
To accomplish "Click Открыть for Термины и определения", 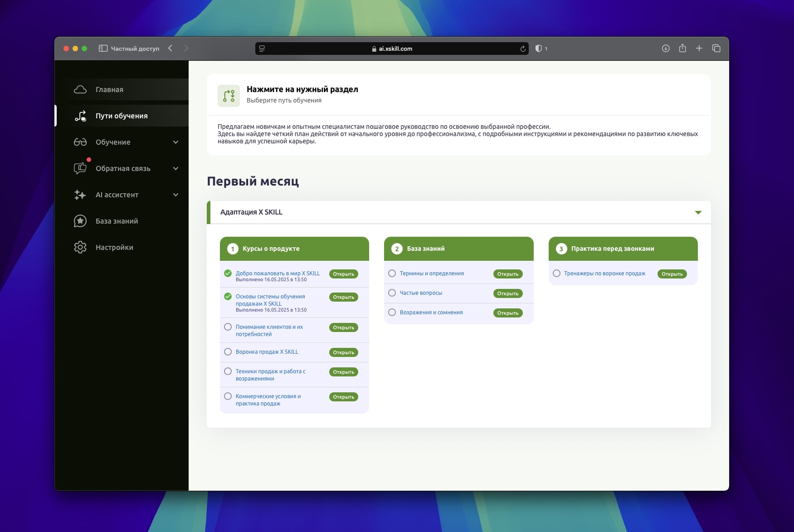I will tap(508, 274).
